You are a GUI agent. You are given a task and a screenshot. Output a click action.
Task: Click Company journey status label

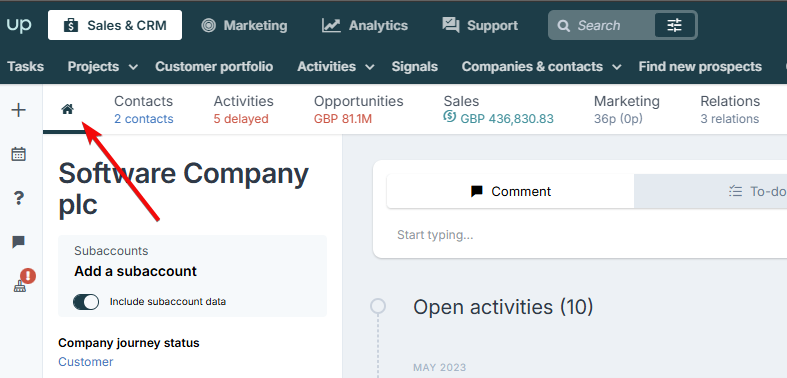(x=129, y=343)
